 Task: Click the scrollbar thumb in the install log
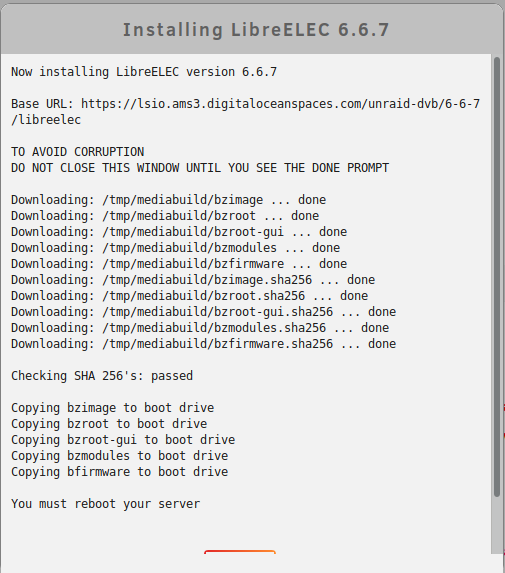(497, 277)
